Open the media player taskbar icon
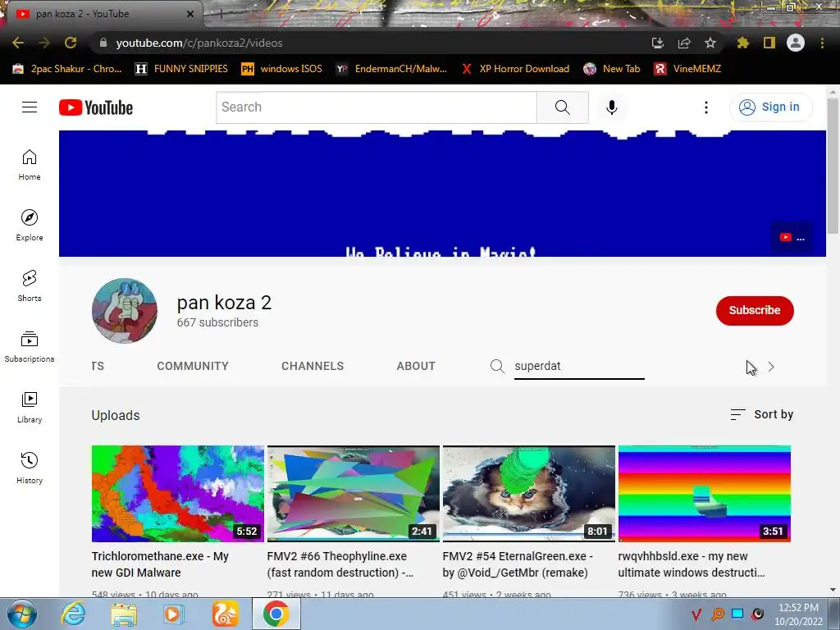 (173, 614)
